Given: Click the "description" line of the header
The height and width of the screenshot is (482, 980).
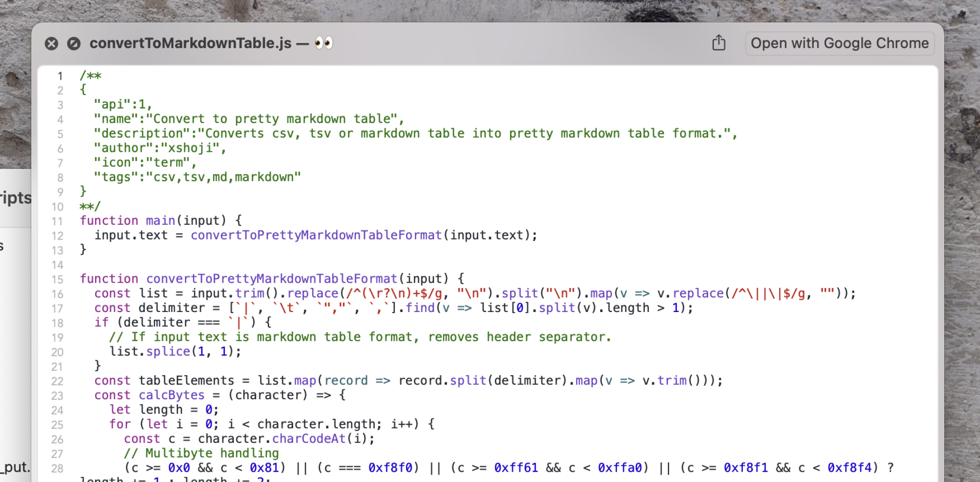Looking at the screenshot, I should [x=416, y=133].
